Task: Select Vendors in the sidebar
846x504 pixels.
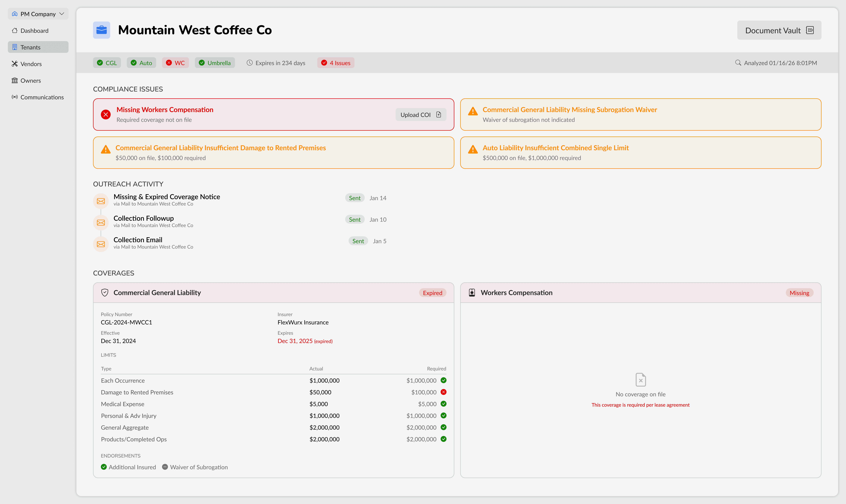Action: click(31, 64)
